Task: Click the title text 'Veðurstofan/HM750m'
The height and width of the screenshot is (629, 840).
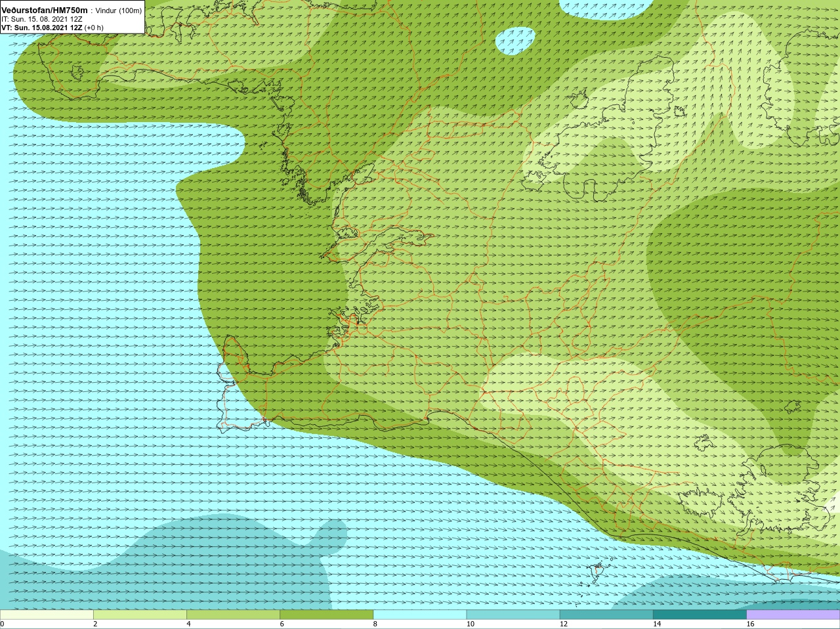Action: [x=45, y=11]
